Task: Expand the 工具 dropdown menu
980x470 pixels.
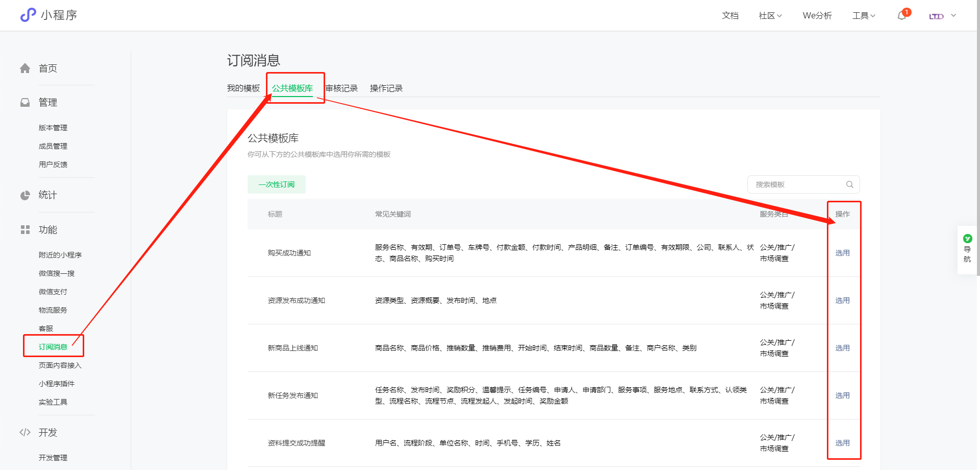Action: click(x=864, y=16)
